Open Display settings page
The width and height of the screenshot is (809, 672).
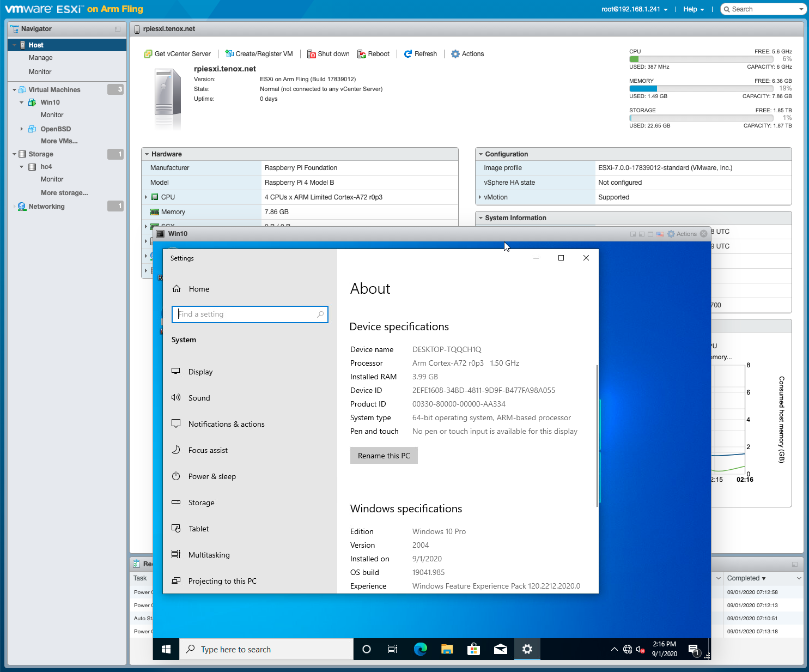pos(200,372)
